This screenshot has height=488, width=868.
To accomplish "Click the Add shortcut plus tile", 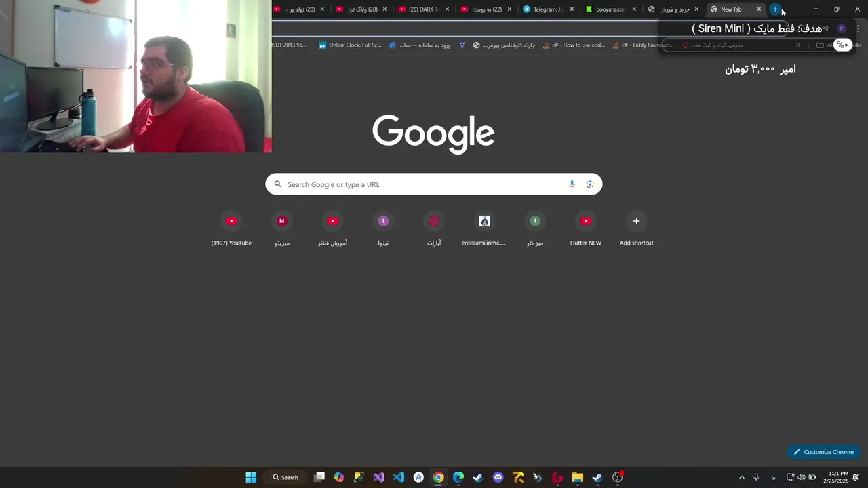I will pos(636,230).
